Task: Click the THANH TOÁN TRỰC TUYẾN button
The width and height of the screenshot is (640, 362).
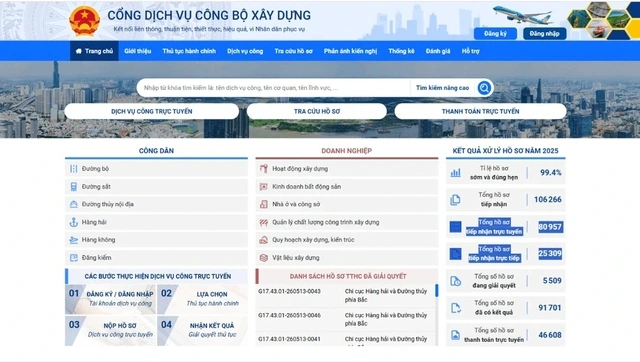Action: click(480, 111)
